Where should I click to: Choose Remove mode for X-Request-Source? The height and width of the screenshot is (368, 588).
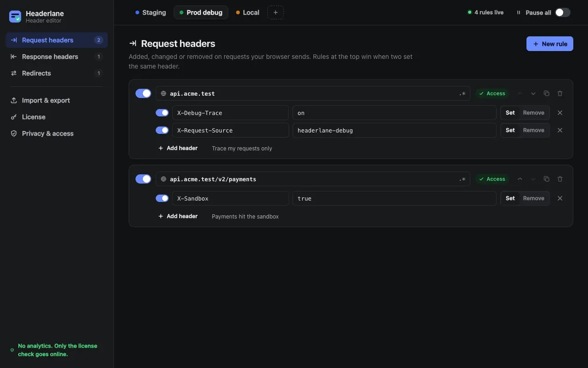tap(534, 130)
